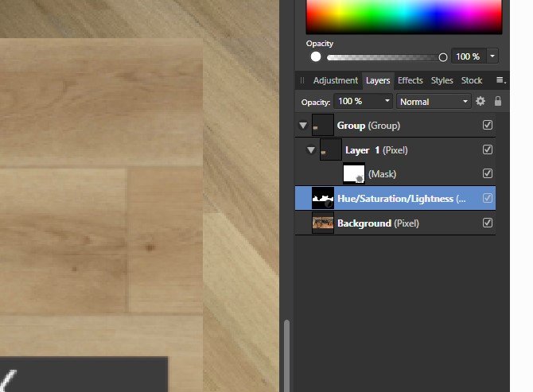The height and width of the screenshot is (392, 533).
Task: Open the Layers panel preferences menu icon
Action: tap(500, 80)
